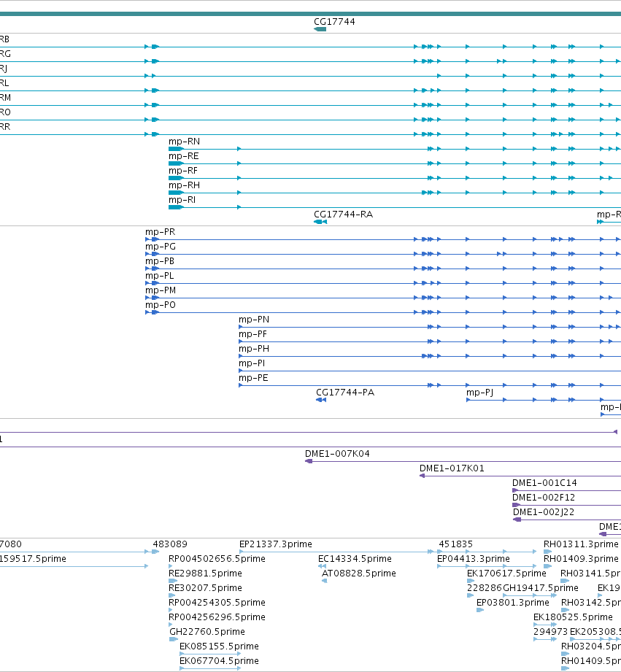Click the mp-PN protein label
Viewport: 621px width, 672px height.
point(254,320)
